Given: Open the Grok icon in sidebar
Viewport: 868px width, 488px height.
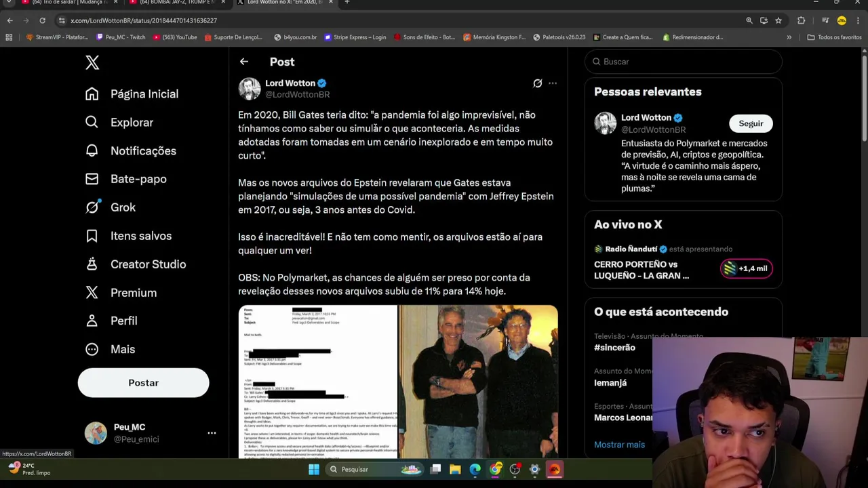Looking at the screenshot, I should [92, 207].
